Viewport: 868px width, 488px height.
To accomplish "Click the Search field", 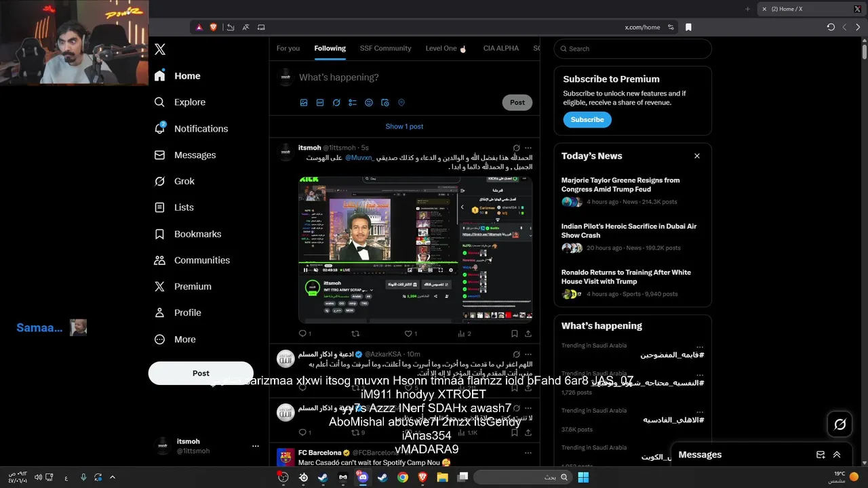I will click(x=633, y=49).
